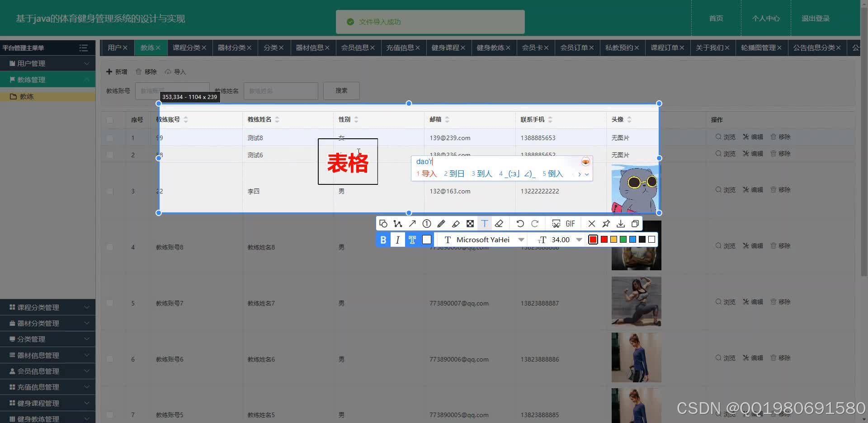The width and height of the screenshot is (868, 423).
Task: Select the mosaic blur tool
Action: pyautogui.click(x=470, y=223)
